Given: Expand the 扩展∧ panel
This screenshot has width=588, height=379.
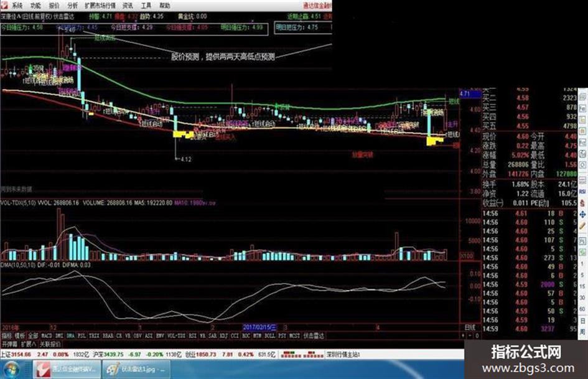Looking at the screenshot, I should pyautogui.click(x=29, y=344).
